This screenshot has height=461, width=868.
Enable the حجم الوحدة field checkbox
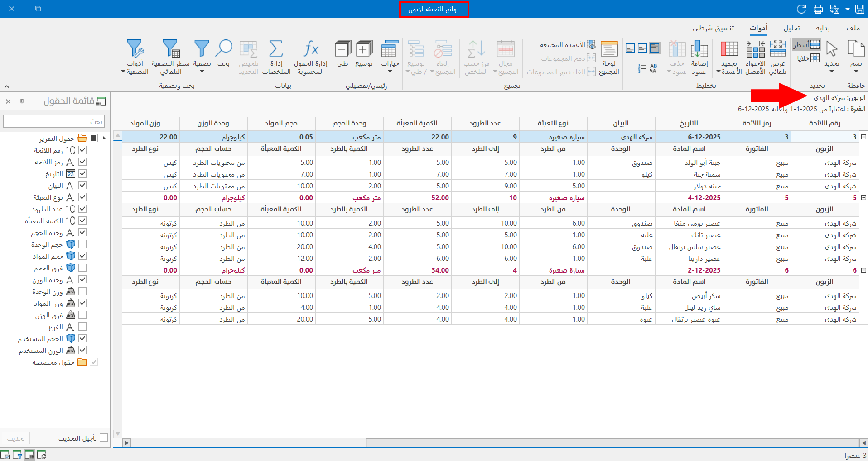[82, 244]
